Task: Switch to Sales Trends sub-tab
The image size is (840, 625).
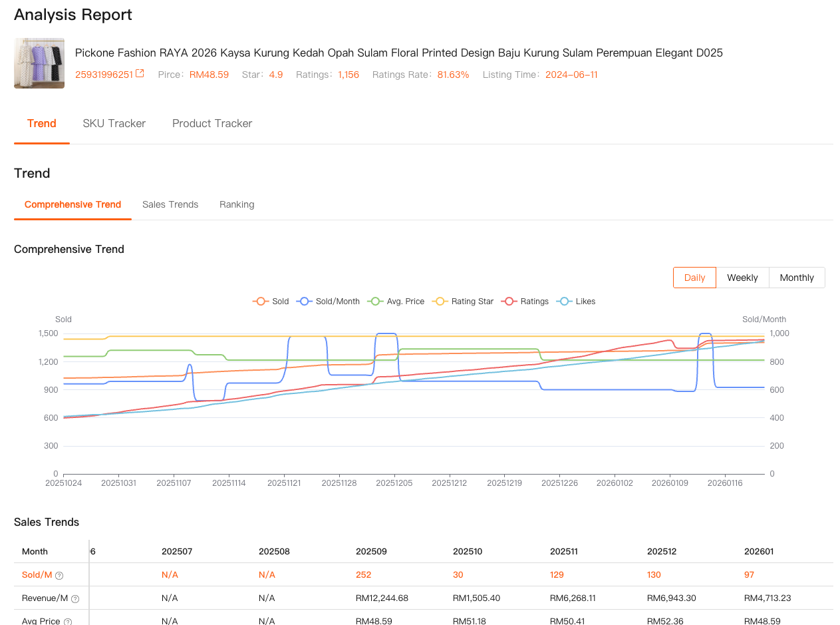Action: pyautogui.click(x=170, y=204)
